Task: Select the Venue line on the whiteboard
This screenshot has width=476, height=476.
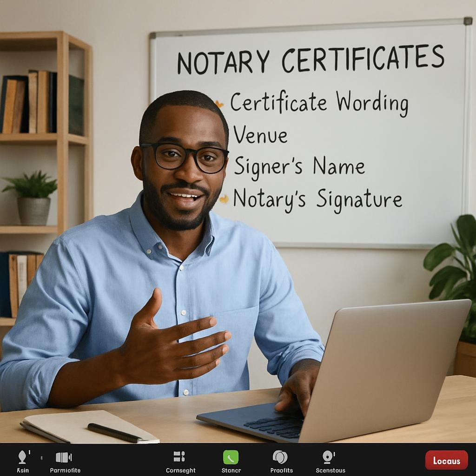Action: coord(260,135)
